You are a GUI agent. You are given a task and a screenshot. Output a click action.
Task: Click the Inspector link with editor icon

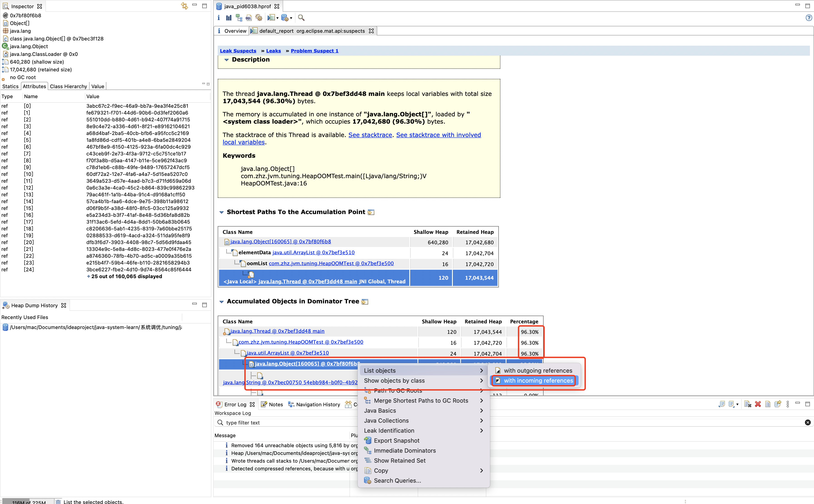point(184,6)
